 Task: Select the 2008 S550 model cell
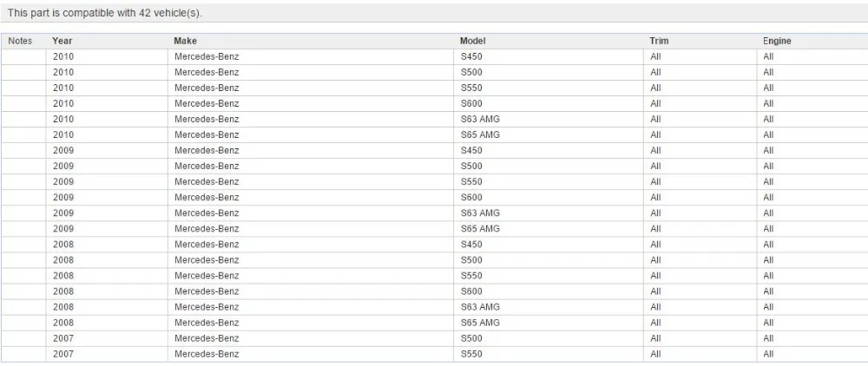pyautogui.click(x=548, y=276)
